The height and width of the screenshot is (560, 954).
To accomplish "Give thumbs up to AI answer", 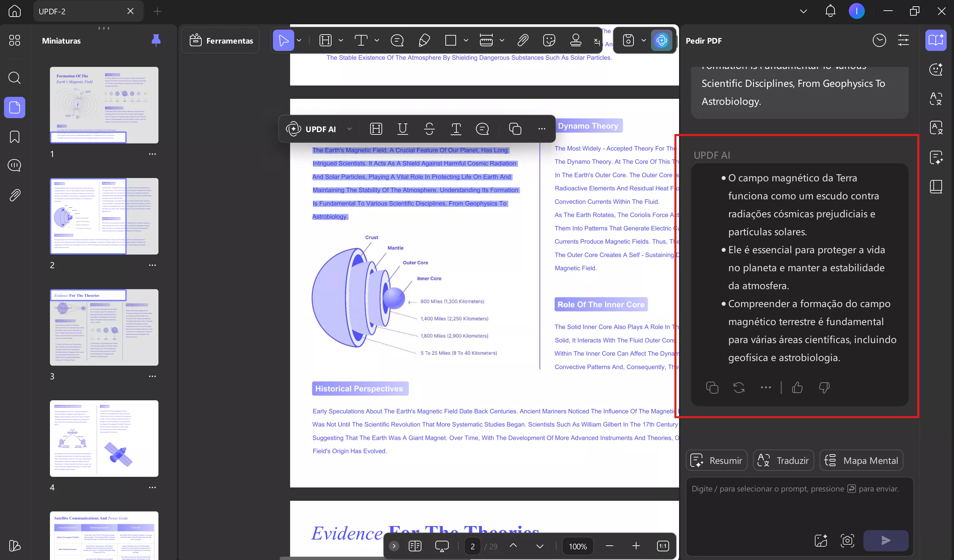I will point(797,387).
